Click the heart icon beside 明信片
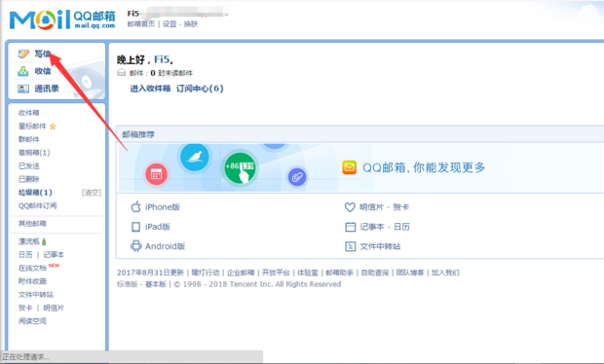Viewport: 604px width, 364px height. (350, 207)
